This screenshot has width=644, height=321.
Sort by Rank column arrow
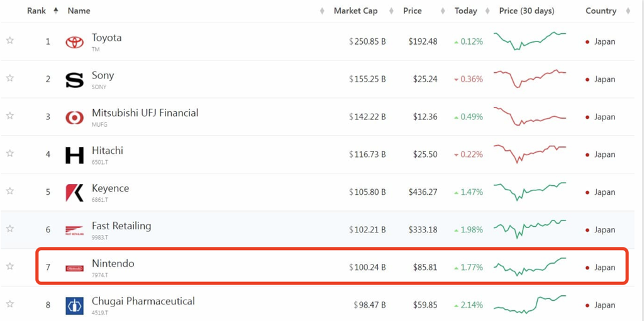click(x=56, y=11)
